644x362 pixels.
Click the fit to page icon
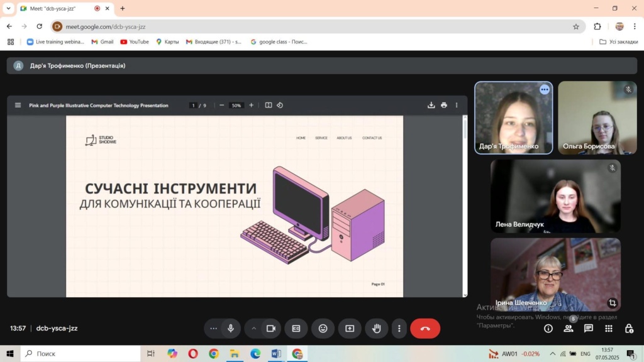coord(268,106)
